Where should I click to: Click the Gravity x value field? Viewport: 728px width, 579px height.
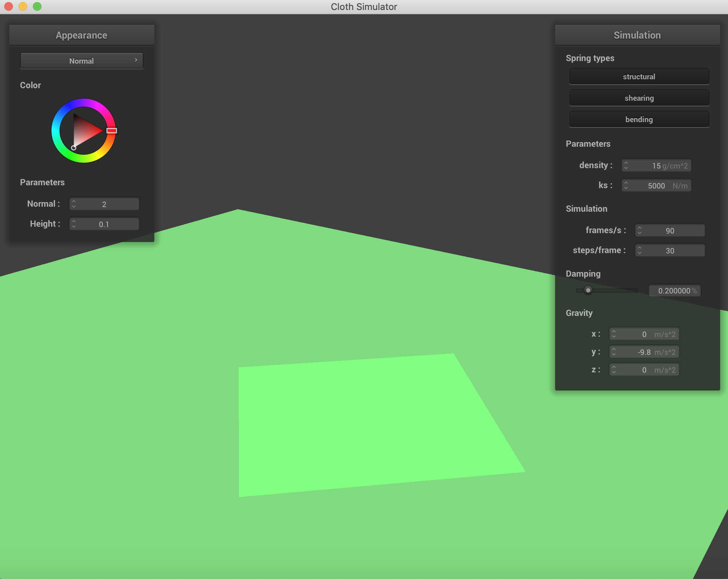(x=644, y=334)
